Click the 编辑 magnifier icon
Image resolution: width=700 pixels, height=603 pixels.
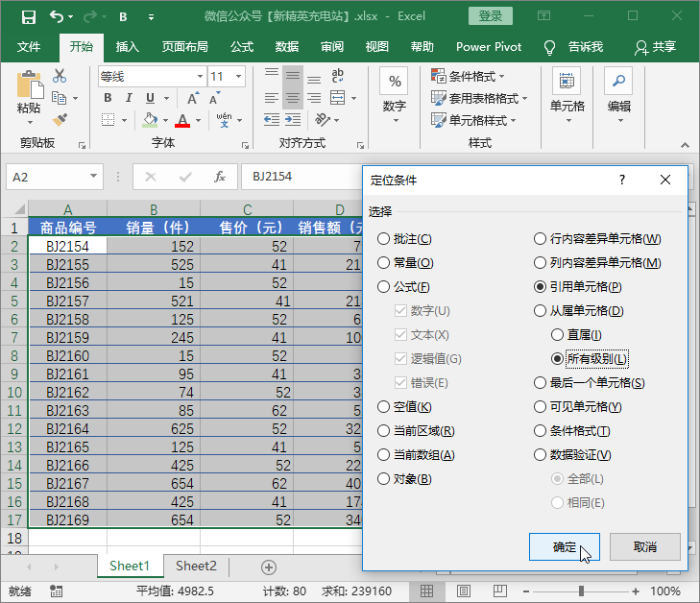(618, 82)
